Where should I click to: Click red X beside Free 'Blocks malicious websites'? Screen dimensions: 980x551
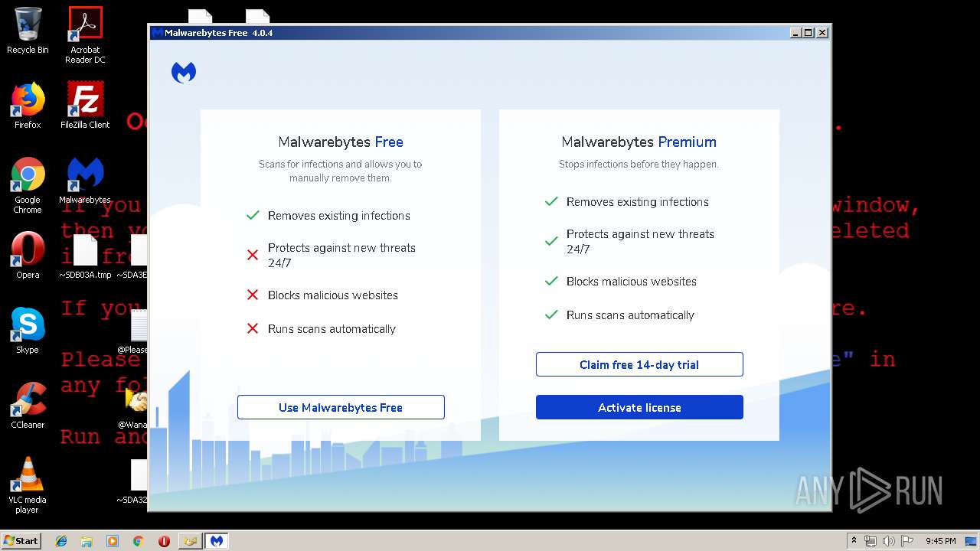click(253, 295)
